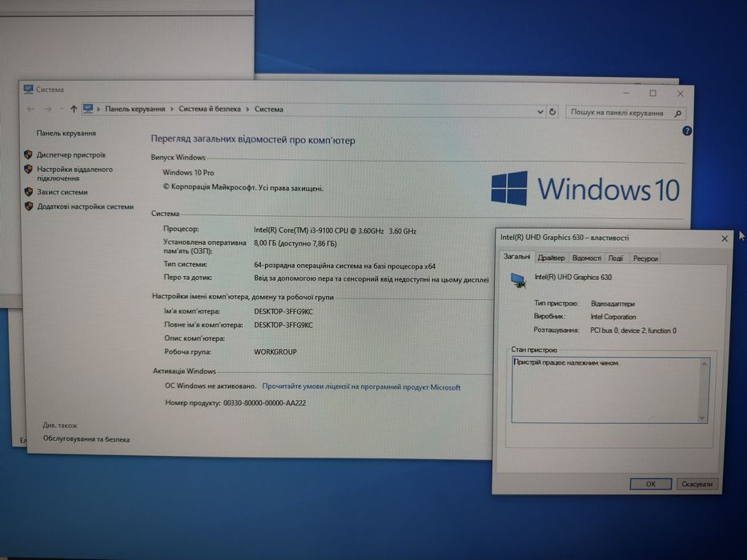Screen dimensions: 747x560
Task: Select WORKGROUP value text
Action: tap(275, 352)
